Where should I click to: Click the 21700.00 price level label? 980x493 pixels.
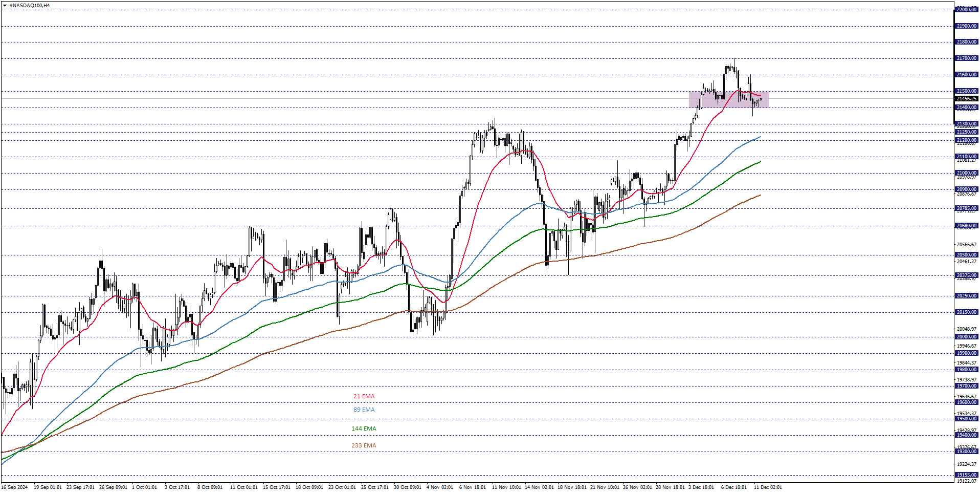point(967,58)
